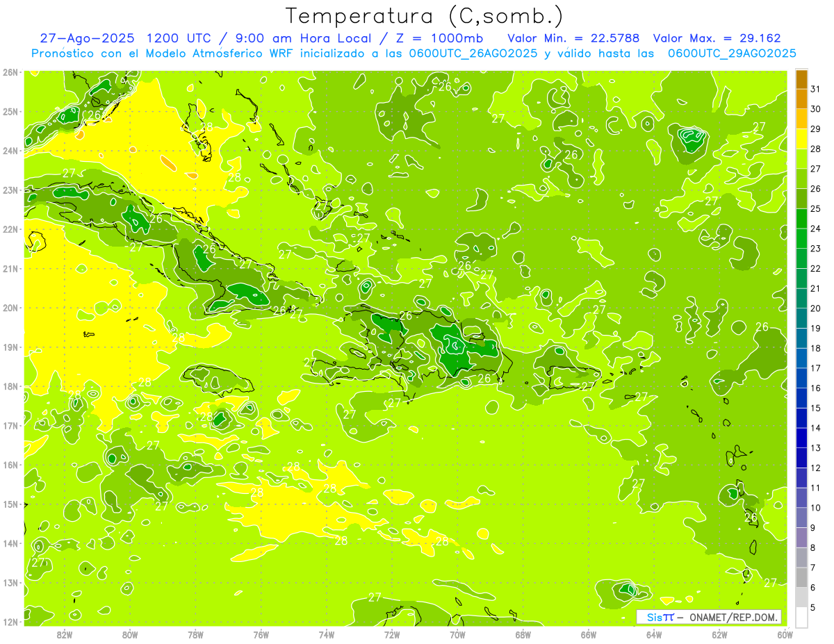Click the colorbar label '13'
This screenshot has height=644, width=834.
click(x=816, y=448)
